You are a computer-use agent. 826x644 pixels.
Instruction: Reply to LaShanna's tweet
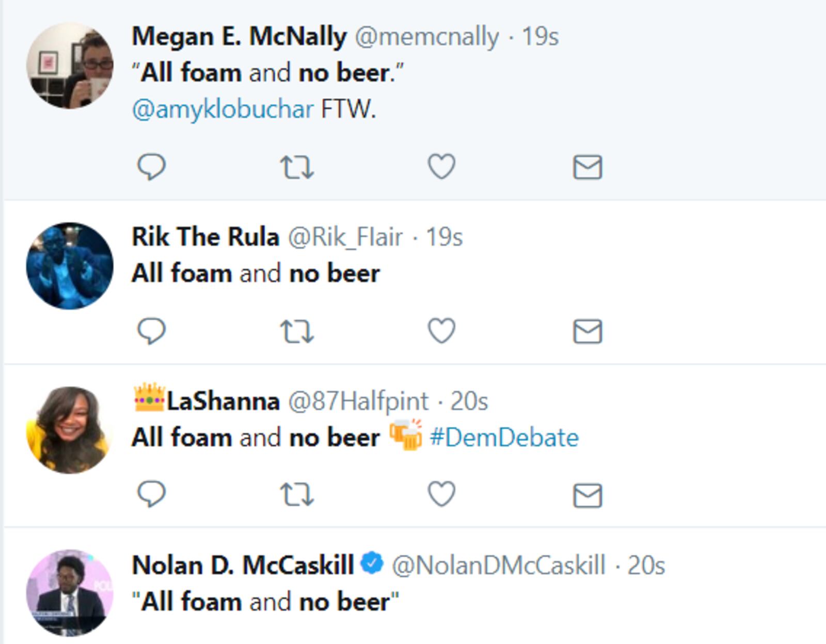[x=151, y=494]
